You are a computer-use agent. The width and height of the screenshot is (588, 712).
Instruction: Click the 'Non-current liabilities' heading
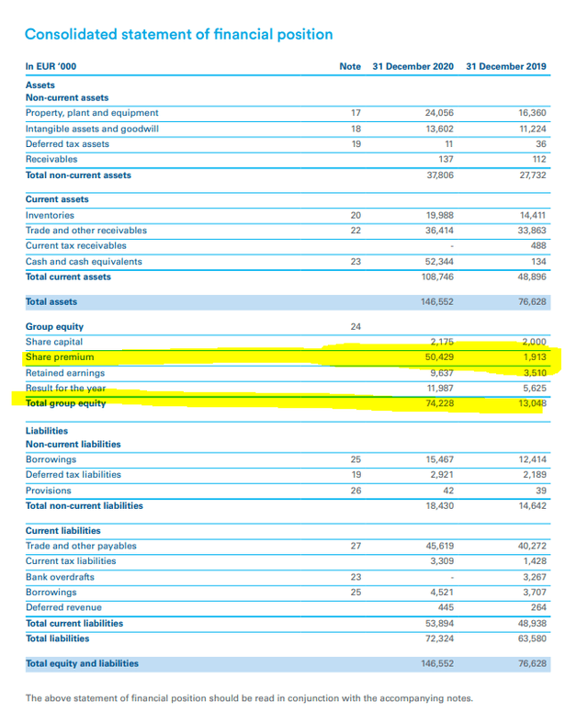[73, 445]
